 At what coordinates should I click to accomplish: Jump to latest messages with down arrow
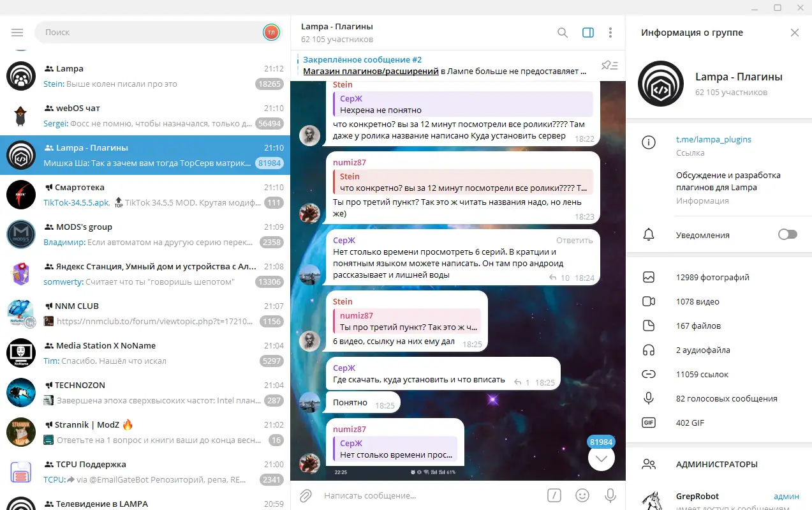point(602,458)
